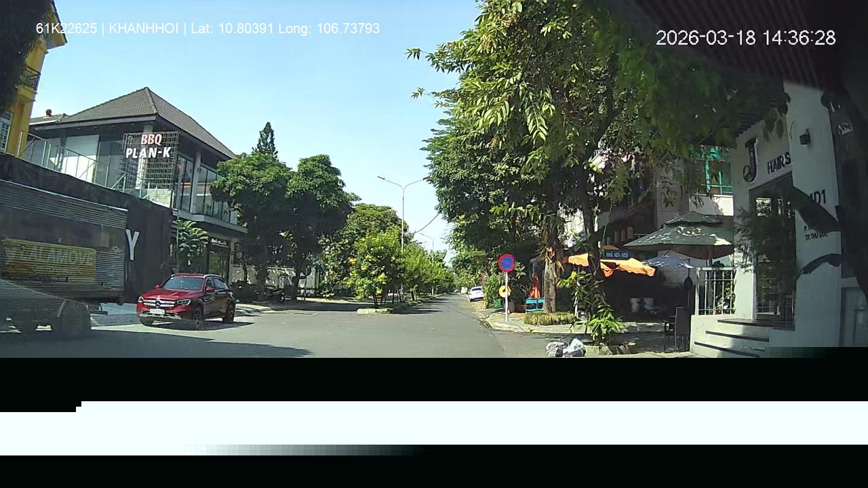Click the timestamp overlay 2026-03-18 14:36:28
Image resolution: width=868 pixels, height=488 pixels.
tap(745, 38)
